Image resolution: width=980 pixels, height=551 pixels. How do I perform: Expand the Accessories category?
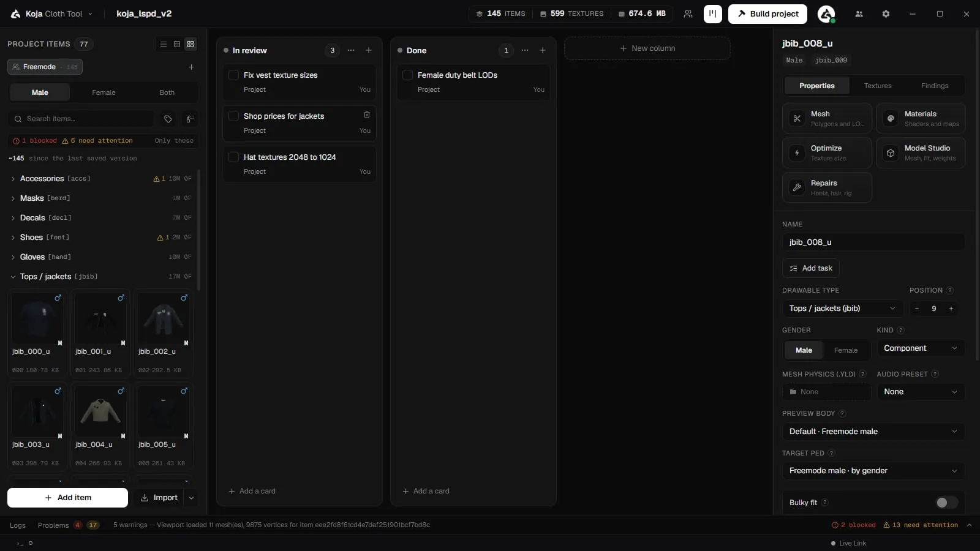pyautogui.click(x=13, y=179)
